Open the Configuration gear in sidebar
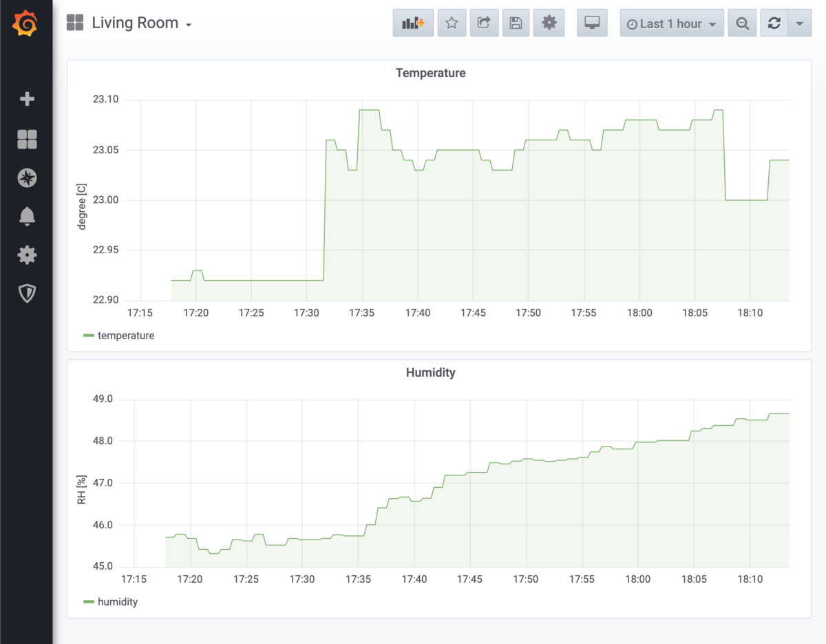Image resolution: width=826 pixels, height=644 pixels. [27, 255]
